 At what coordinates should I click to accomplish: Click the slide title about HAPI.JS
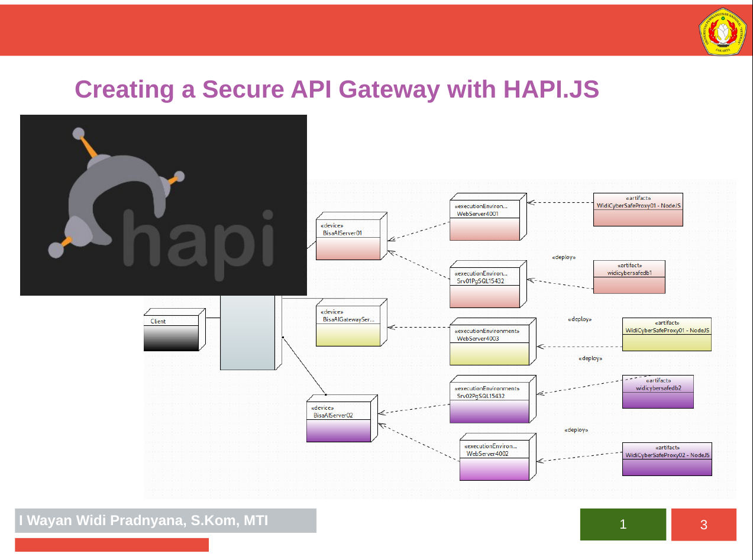[x=337, y=89]
